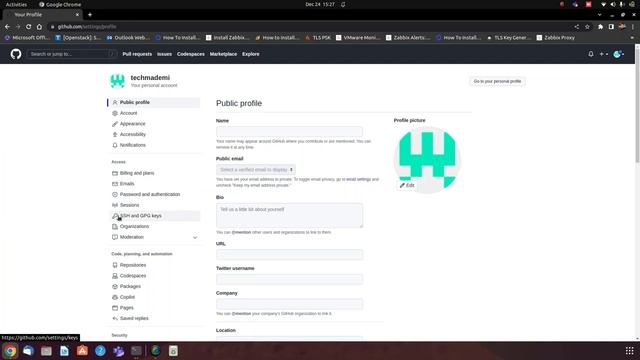
Task: Open the TLS PSK bookmark
Action: click(318, 38)
